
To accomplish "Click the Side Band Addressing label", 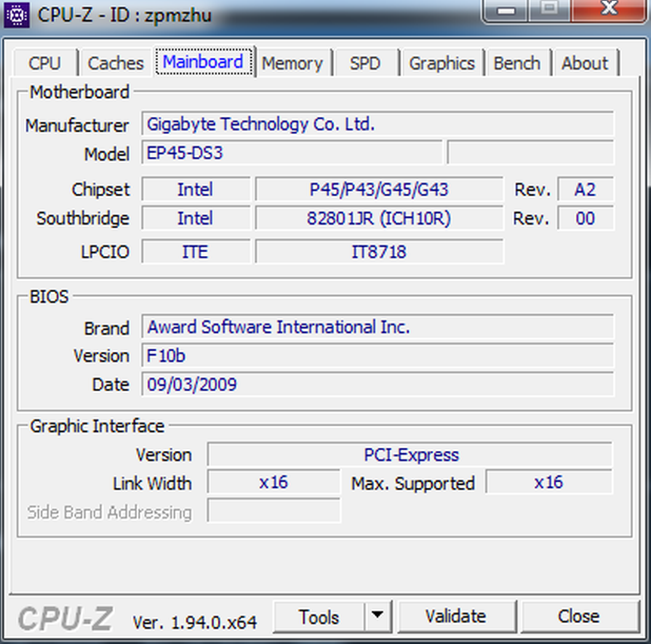I will [x=110, y=512].
